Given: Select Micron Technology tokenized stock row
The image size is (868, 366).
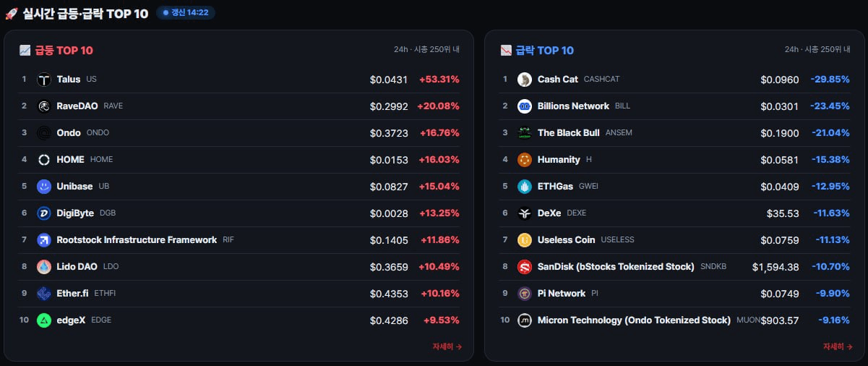Looking at the screenshot, I should point(675,320).
